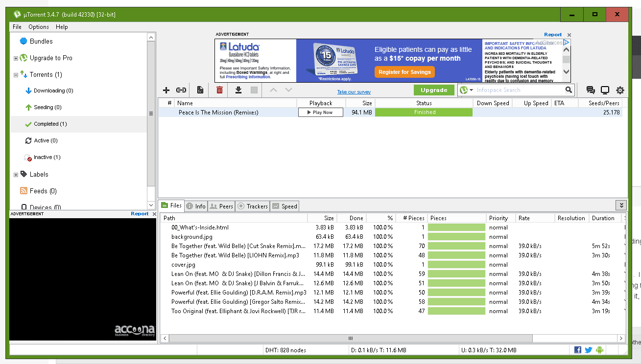Select Bundles in the sidebar
641x364 pixels.
click(41, 41)
